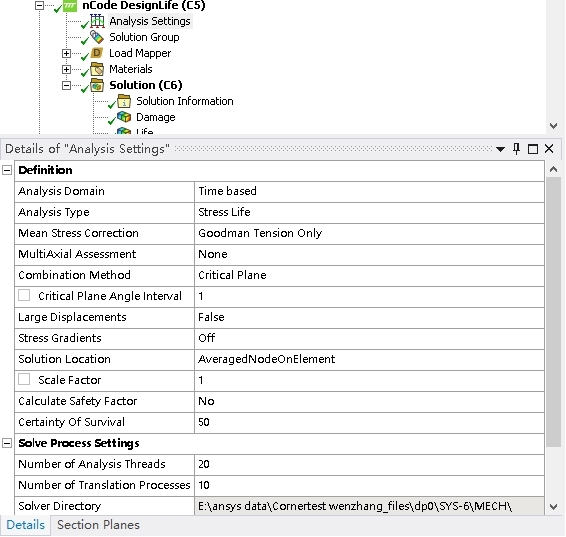Open the Details tab
This screenshot has width=566, height=537.
tap(25, 525)
